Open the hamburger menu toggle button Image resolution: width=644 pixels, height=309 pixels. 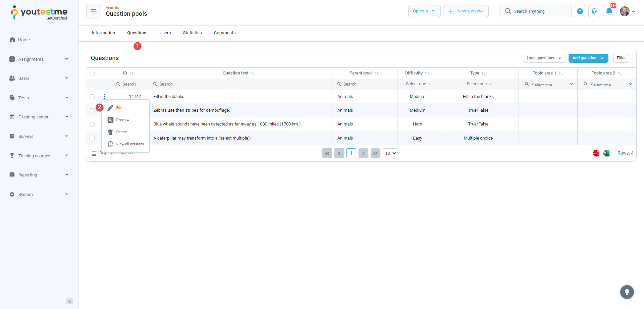pyautogui.click(x=94, y=11)
